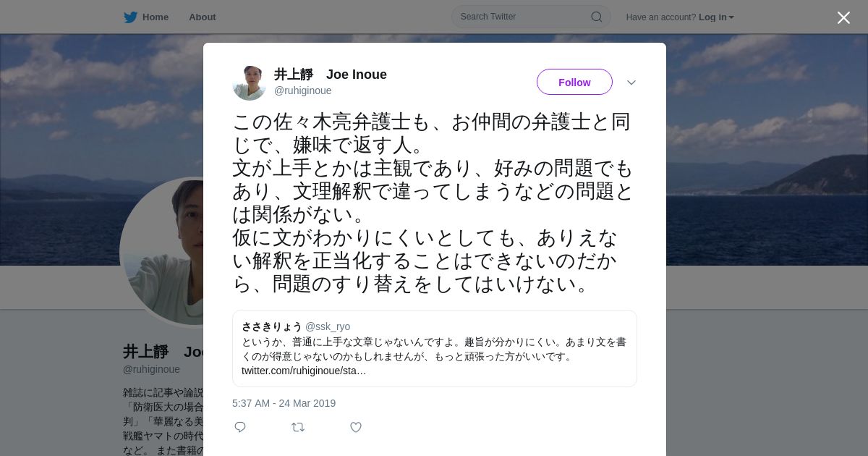Click the tweet timestamp 5:37 AM - 24 Mar 2019

284,403
